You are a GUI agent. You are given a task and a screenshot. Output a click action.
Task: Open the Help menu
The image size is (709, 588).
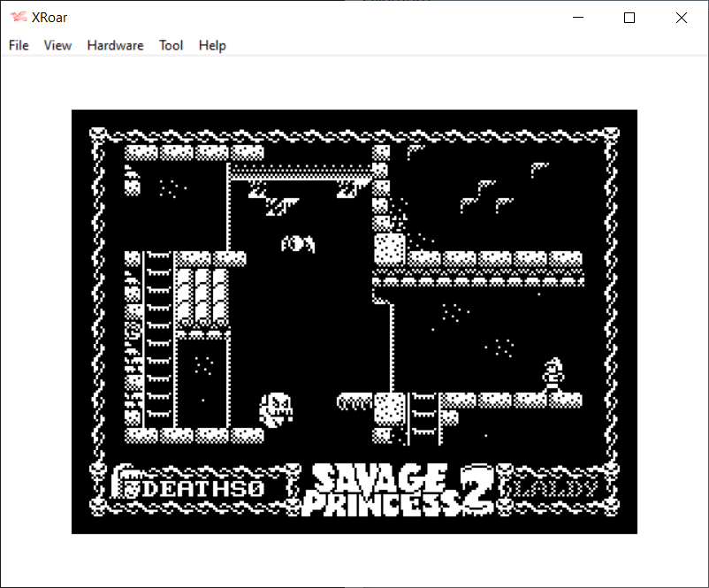(x=212, y=45)
